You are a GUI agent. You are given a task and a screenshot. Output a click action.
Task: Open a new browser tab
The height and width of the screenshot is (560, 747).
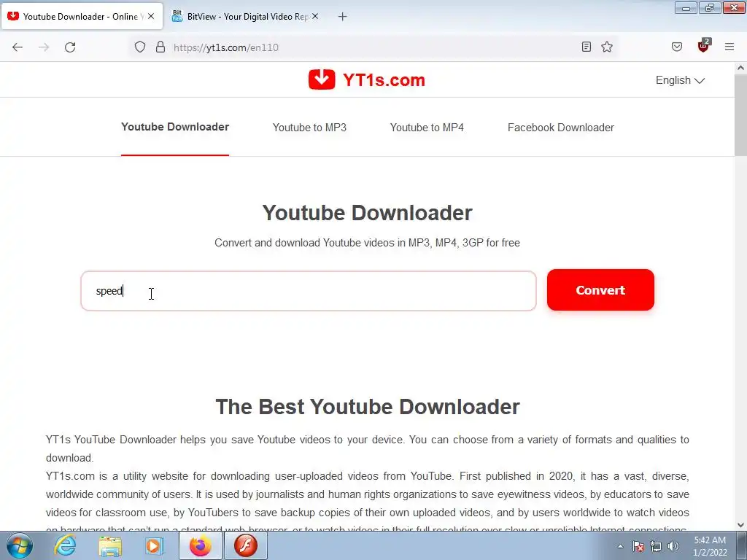coord(342,17)
